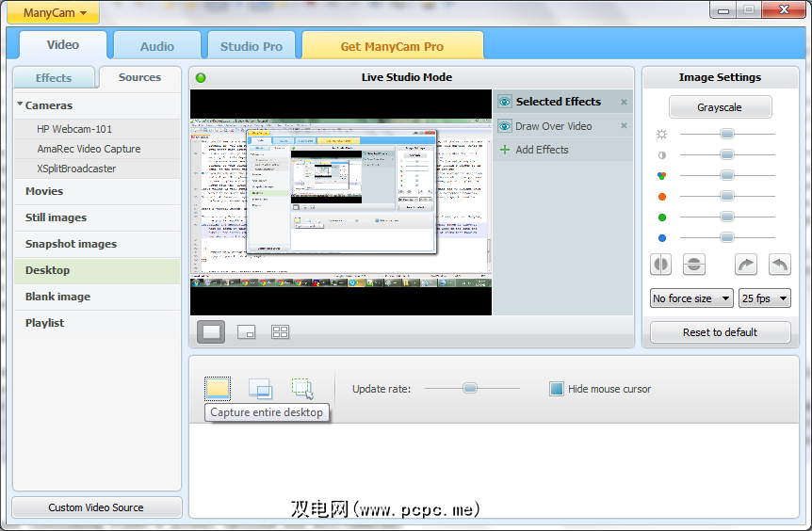
Task: Select the capture app window icon
Action: [x=261, y=389]
